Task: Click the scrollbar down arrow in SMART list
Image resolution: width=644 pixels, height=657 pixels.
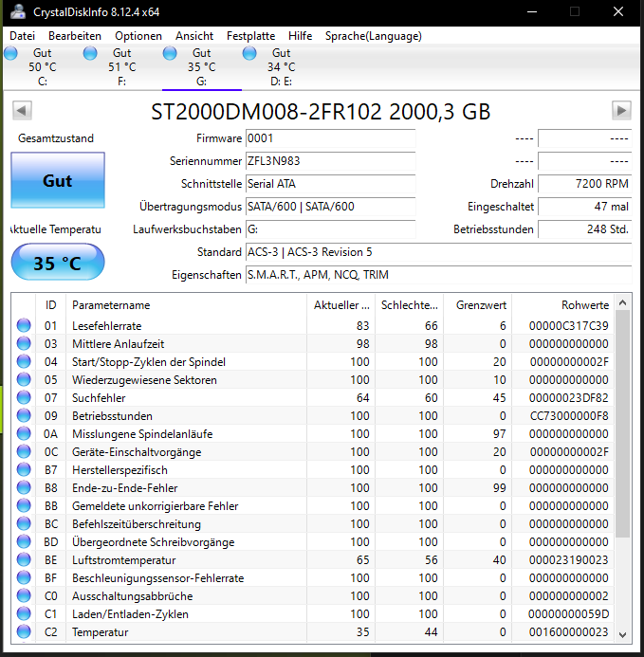Action: pyautogui.click(x=622, y=634)
